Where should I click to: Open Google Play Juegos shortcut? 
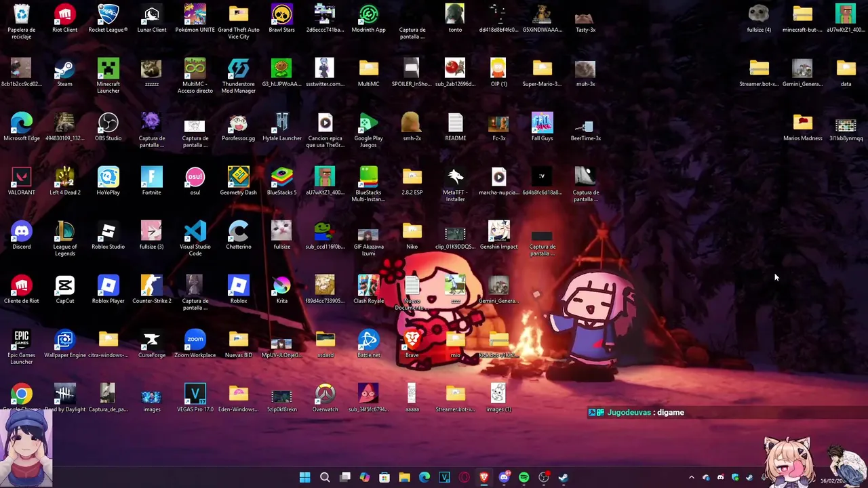pos(369,129)
